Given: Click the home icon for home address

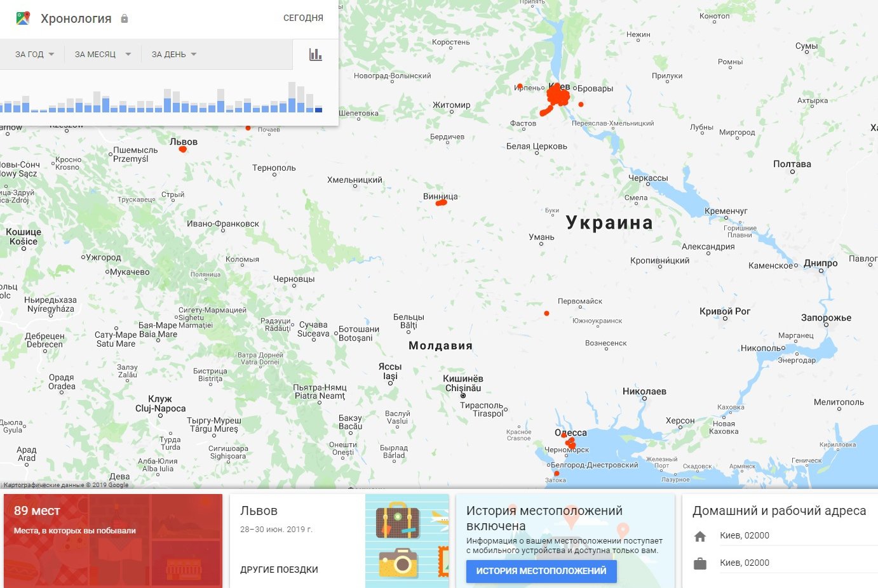Looking at the screenshot, I should (x=700, y=537).
